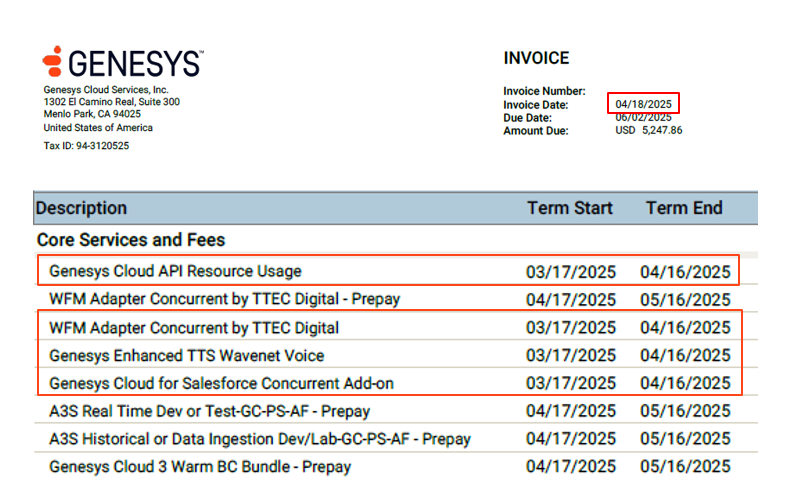Click the amount due USD 5,247.86
790x495 pixels.
[x=648, y=130]
